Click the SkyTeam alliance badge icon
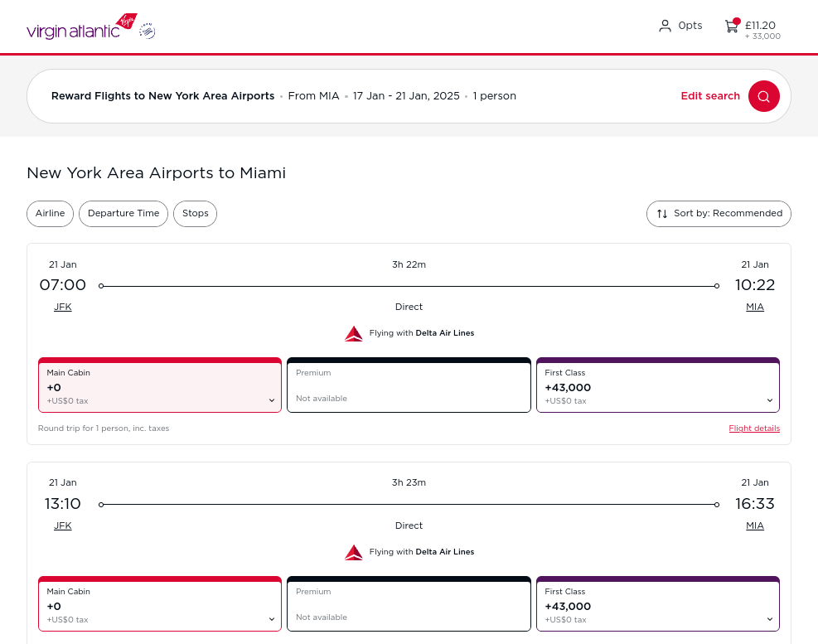Screen dimensions: 818x644 [x=148, y=31]
